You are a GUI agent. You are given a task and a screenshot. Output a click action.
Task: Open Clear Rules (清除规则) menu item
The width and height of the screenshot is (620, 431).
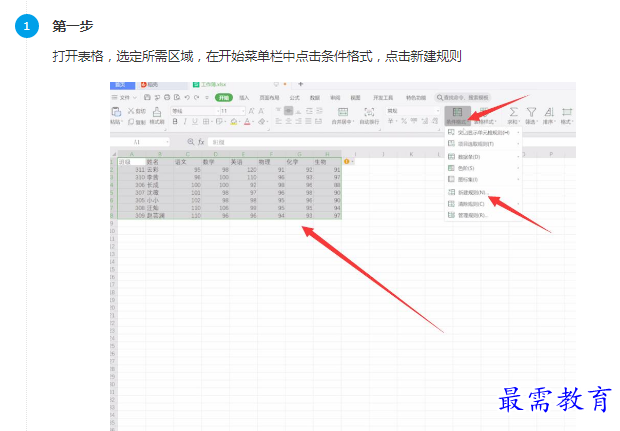click(x=483, y=204)
